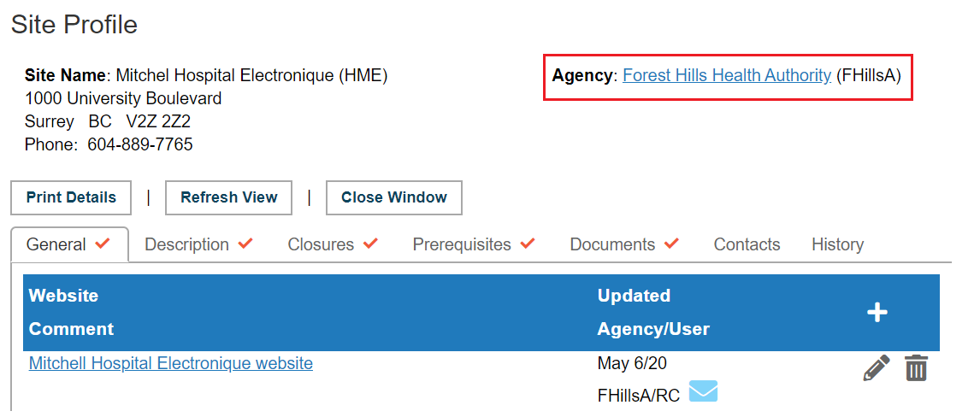This screenshot has height=417, width=980.
Task: Open the Description tab
Action: click(x=198, y=244)
